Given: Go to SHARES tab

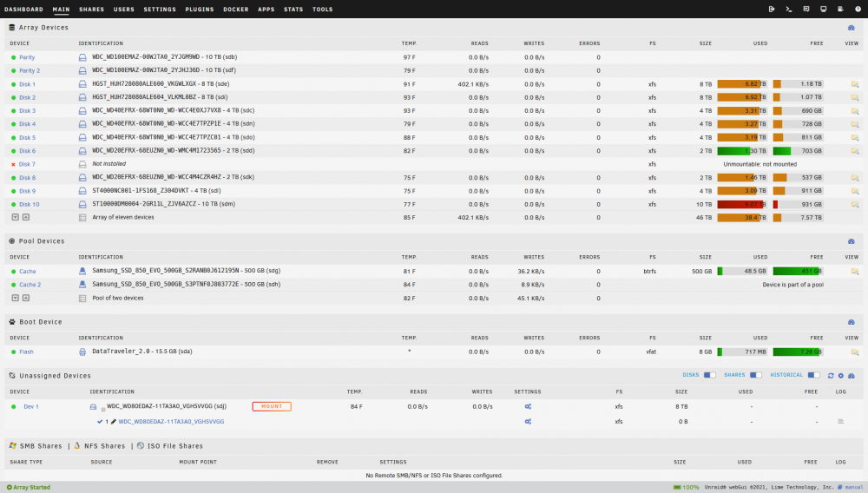Looking at the screenshot, I should click(x=91, y=10).
